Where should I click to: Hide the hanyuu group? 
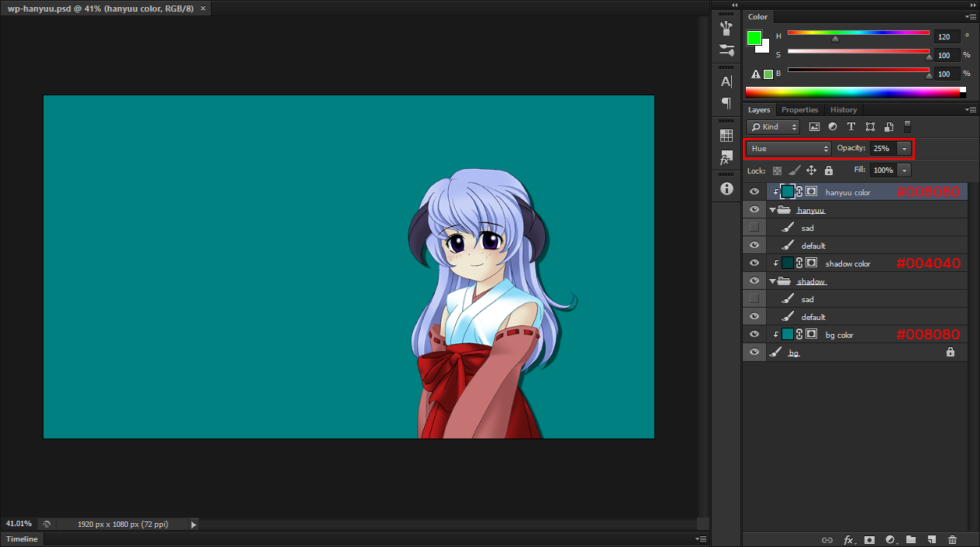(754, 210)
